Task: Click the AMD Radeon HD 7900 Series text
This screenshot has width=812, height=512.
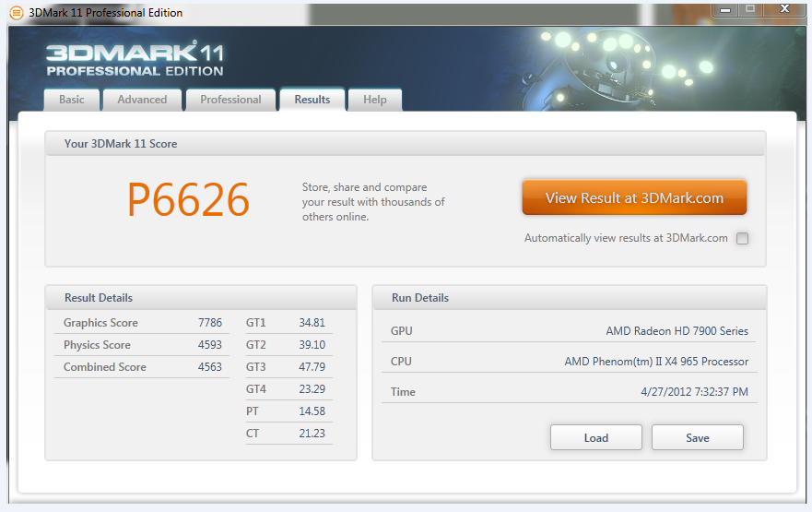Action: click(677, 331)
